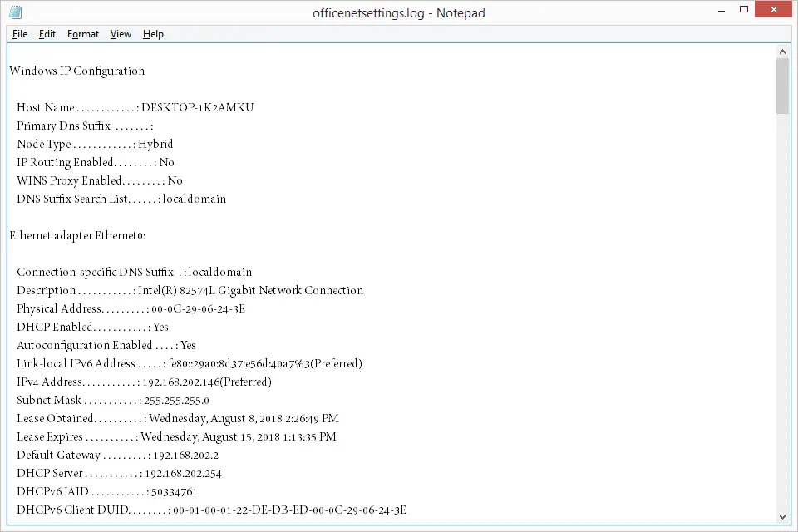
Task: Click the scroll down arrow
Action: 782,517
